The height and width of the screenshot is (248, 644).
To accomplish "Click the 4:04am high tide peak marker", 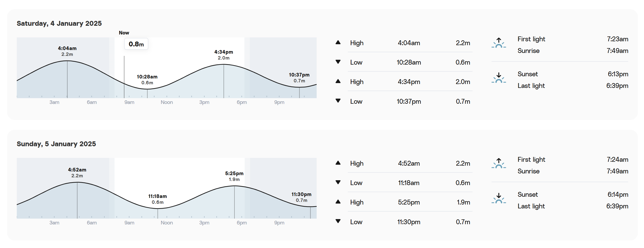I will click(67, 79).
